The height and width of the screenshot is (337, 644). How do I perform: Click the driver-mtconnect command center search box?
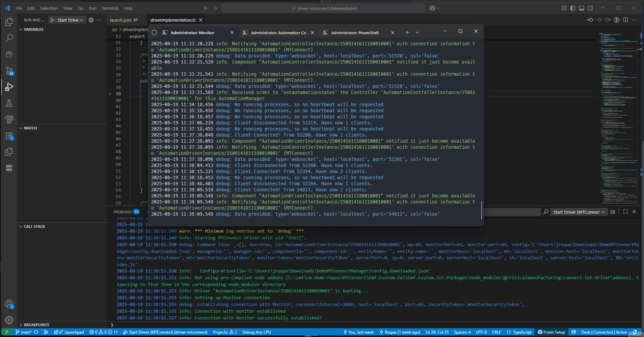(x=324, y=8)
